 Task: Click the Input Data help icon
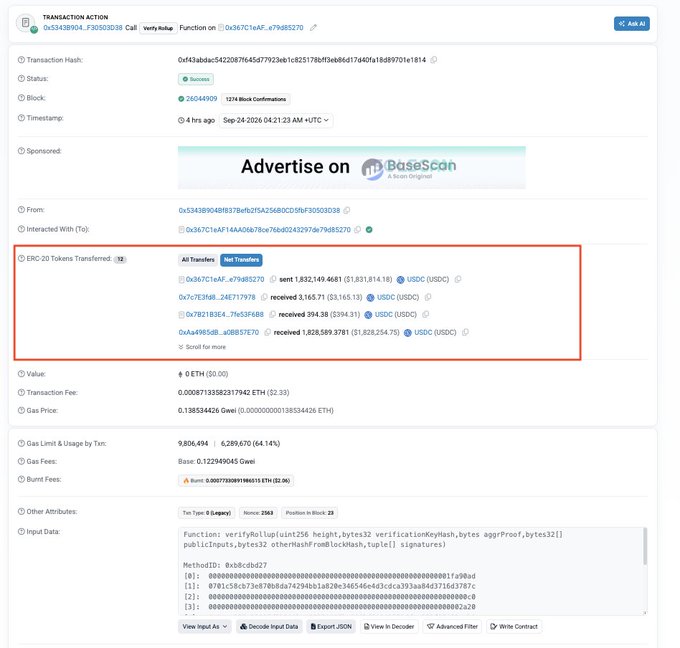pos(21,532)
